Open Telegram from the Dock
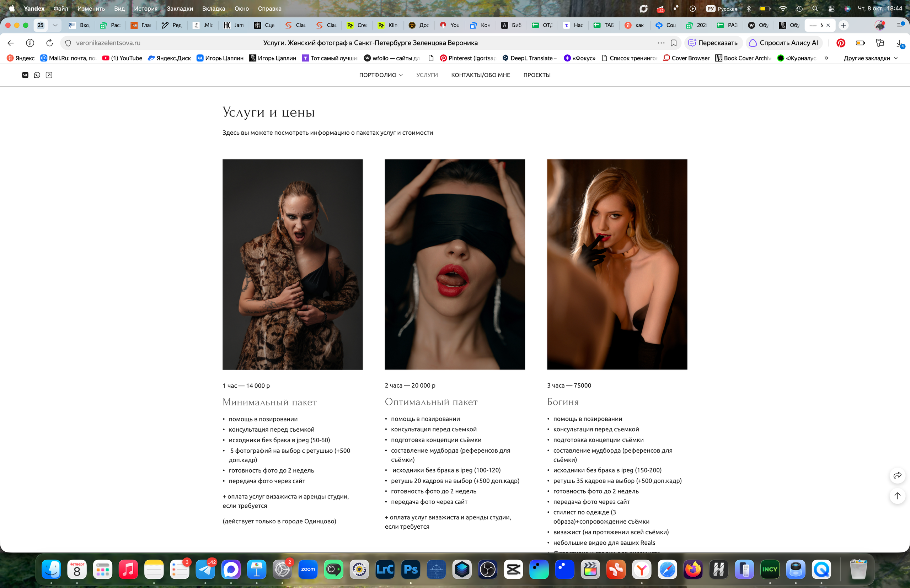The height and width of the screenshot is (588, 910). pos(205,569)
